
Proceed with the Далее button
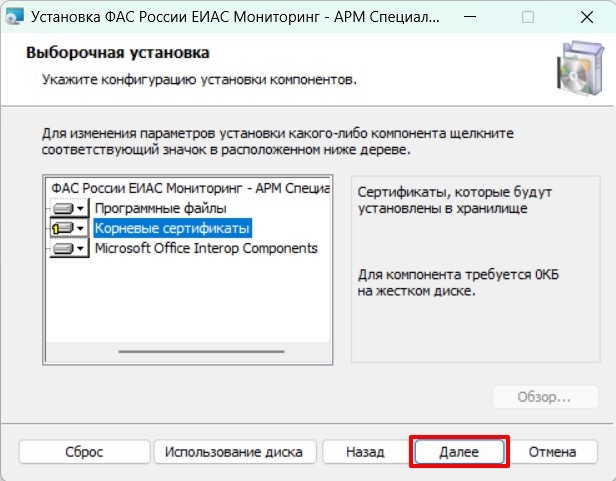(459, 452)
